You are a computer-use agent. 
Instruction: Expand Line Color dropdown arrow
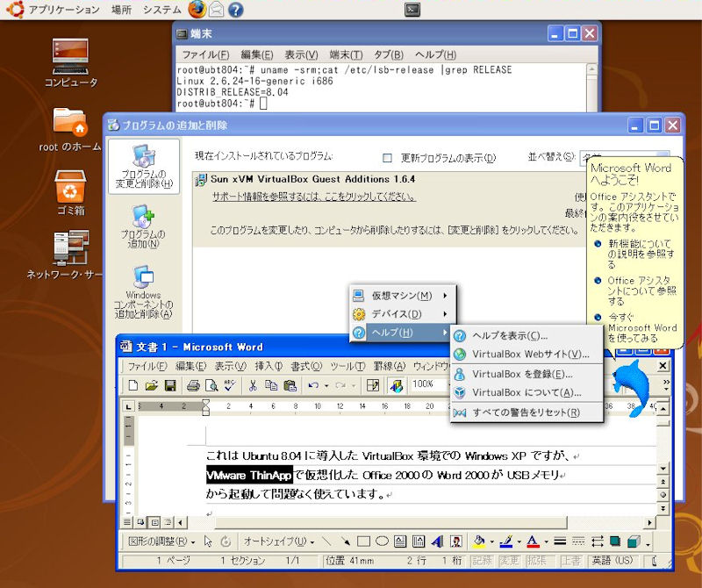point(519,542)
